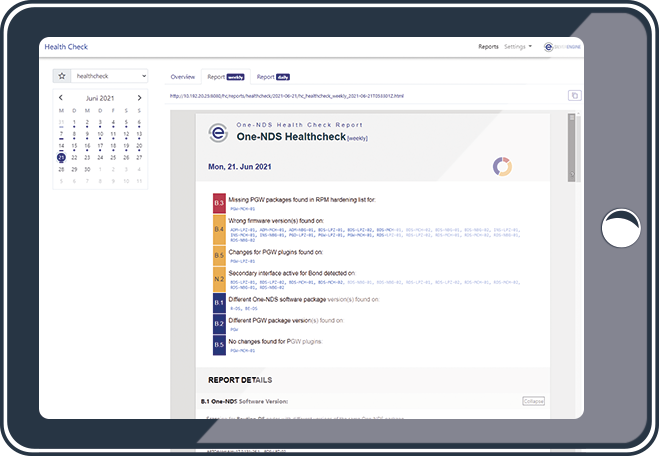660x456 pixels.
Task: Click the star favorite icon
Action: [62, 76]
